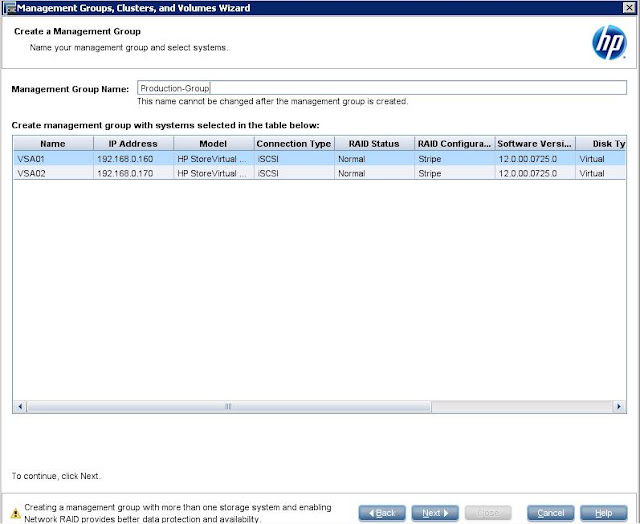
Task: Click Stripe cell in VSA02 row
Action: point(454,173)
